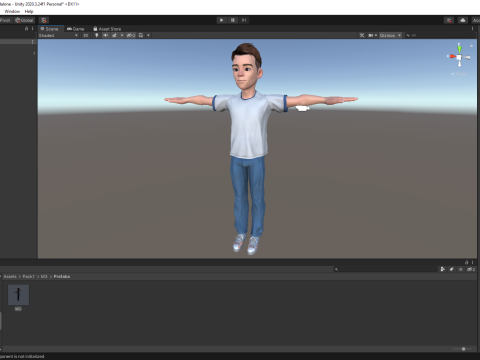This screenshot has height=360, width=480.
Task: Toggle the Pivot handle position button
Action: tap(5, 20)
